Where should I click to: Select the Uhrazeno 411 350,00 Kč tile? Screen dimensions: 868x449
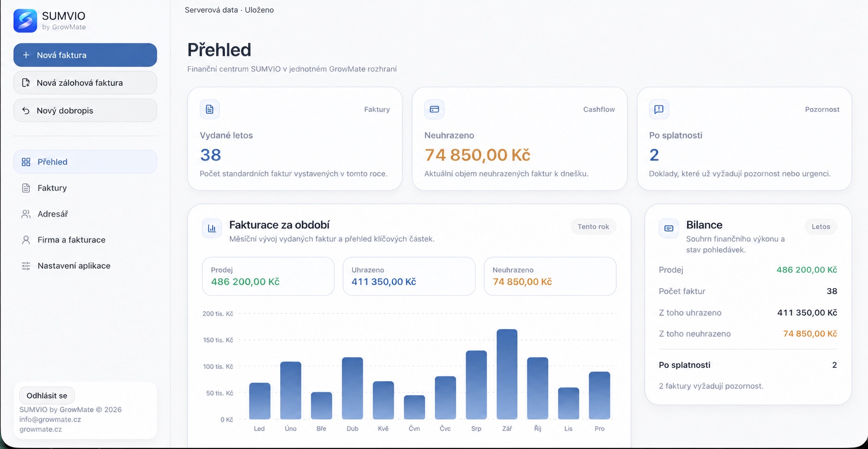coord(409,276)
